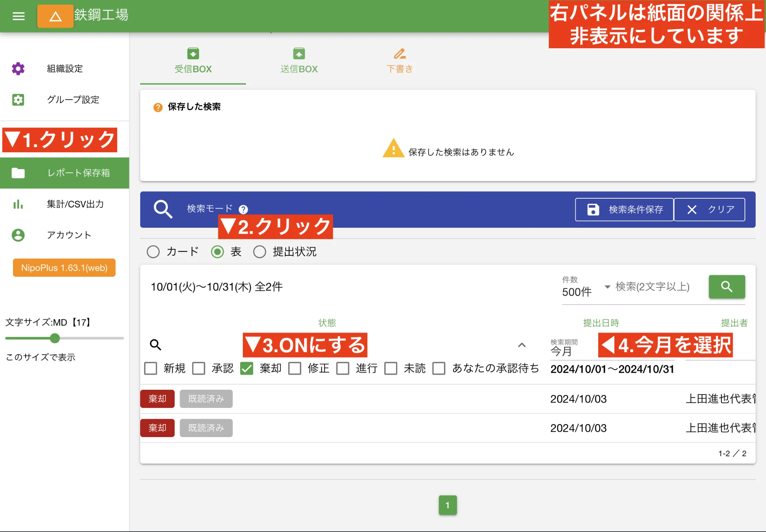Uncheck the 棄却 status checkbox
The width and height of the screenshot is (766, 532).
247,368
